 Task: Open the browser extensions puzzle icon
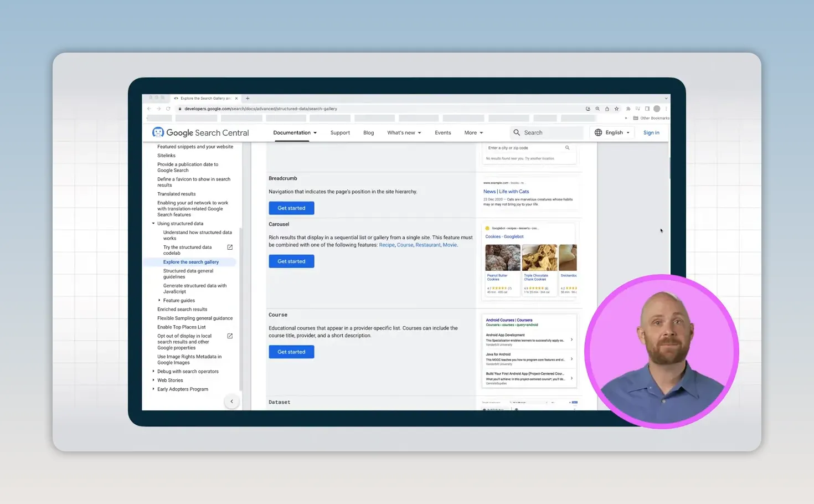[628, 109]
